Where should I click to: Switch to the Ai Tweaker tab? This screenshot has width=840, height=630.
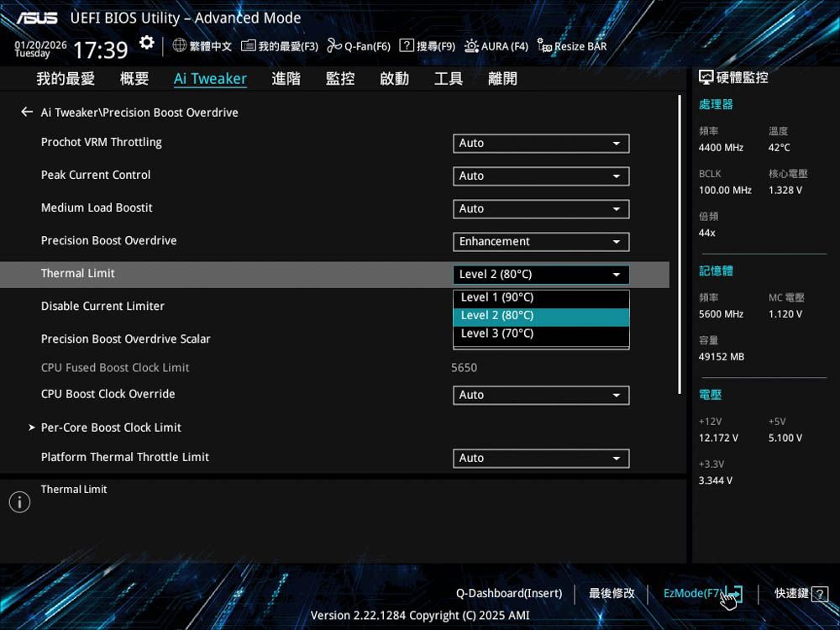click(x=210, y=79)
